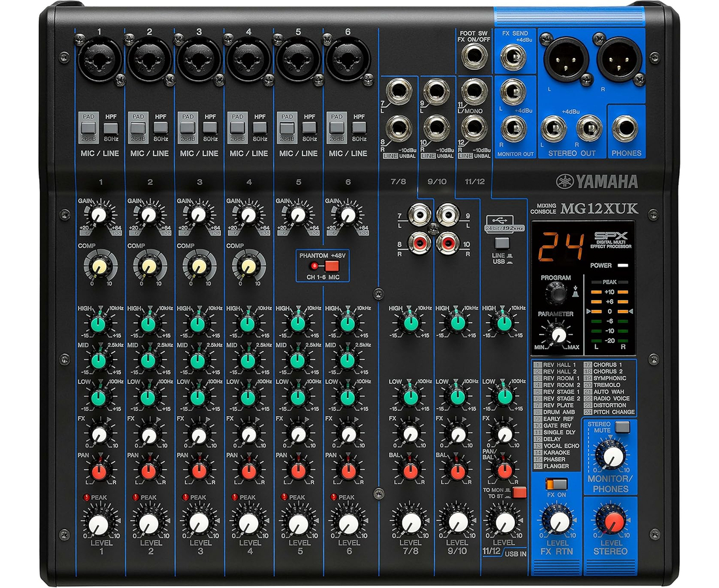
Task: Select the effects PROGRAM knob
Action: click(x=556, y=295)
